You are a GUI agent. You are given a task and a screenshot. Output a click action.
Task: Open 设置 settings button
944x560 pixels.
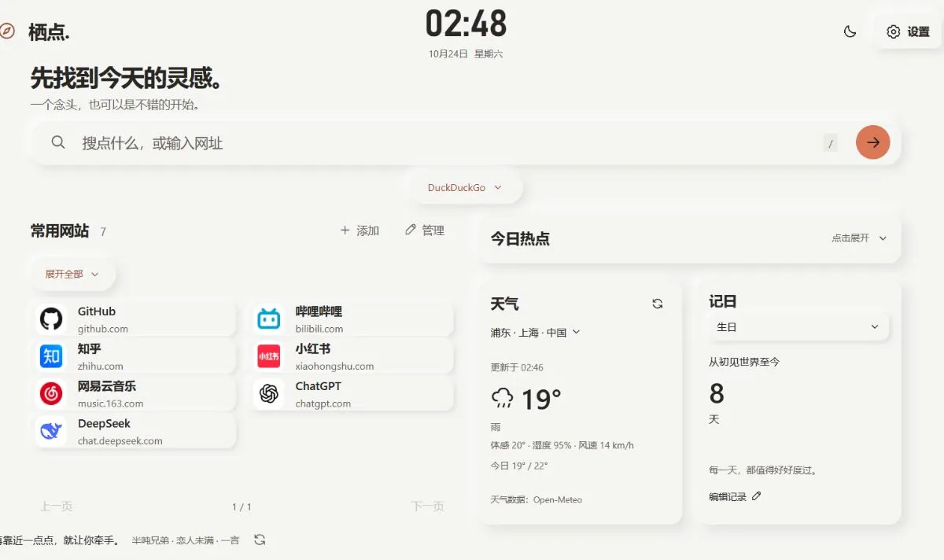(x=908, y=31)
